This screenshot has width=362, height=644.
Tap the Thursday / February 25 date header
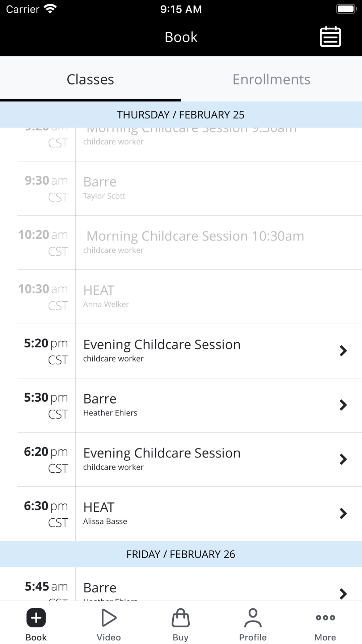coord(181,114)
